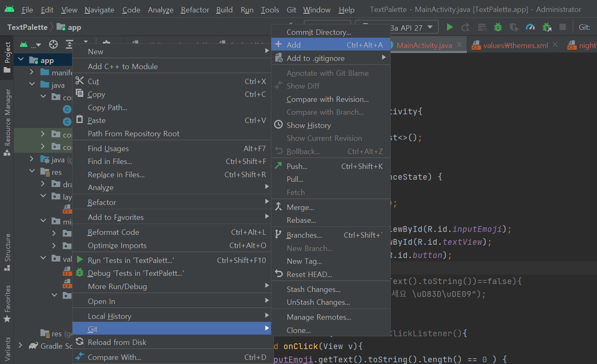Click the Stop button in toolbar
Image resolution: width=597 pixels, height=364 pixels.
point(563,27)
